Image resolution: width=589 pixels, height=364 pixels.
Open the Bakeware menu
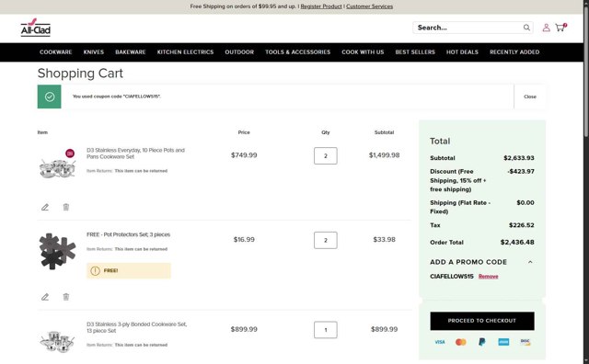pyautogui.click(x=131, y=52)
